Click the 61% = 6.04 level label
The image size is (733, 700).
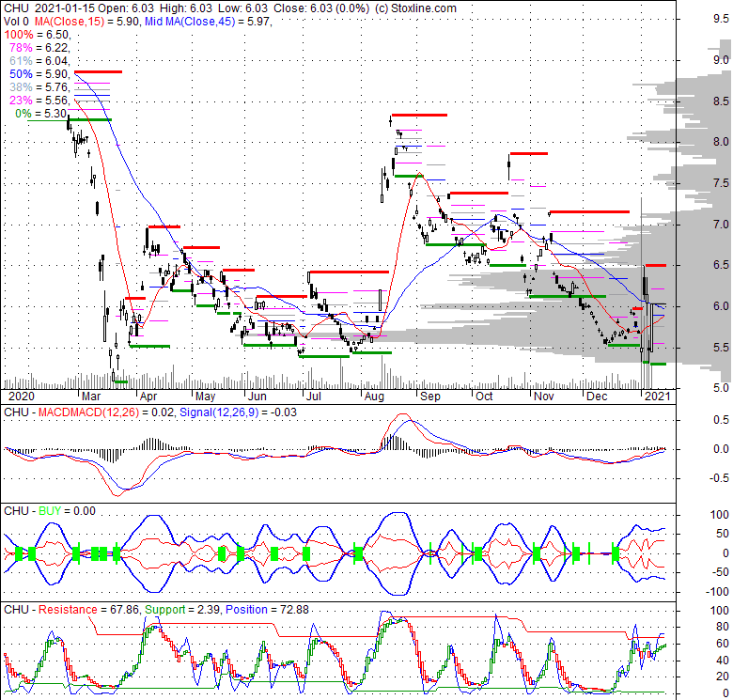click(x=39, y=61)
